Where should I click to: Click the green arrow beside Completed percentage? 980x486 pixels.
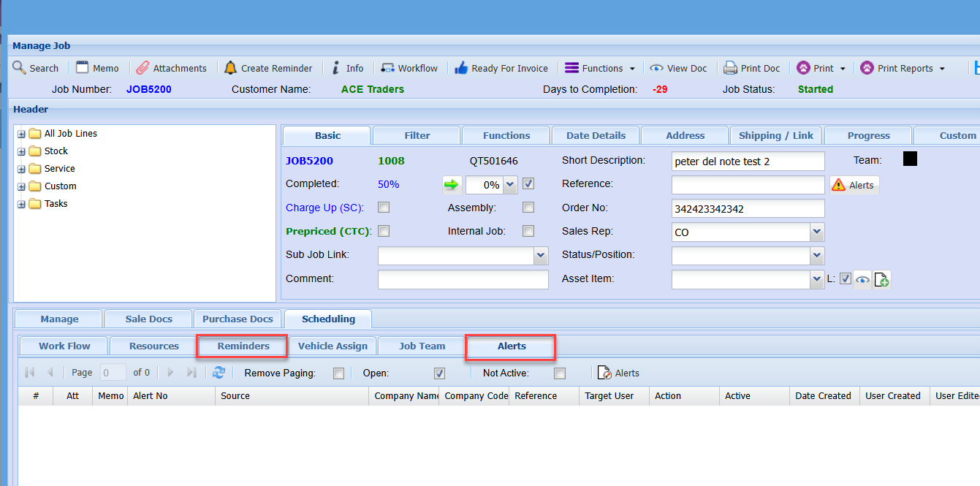click(452, 184)
